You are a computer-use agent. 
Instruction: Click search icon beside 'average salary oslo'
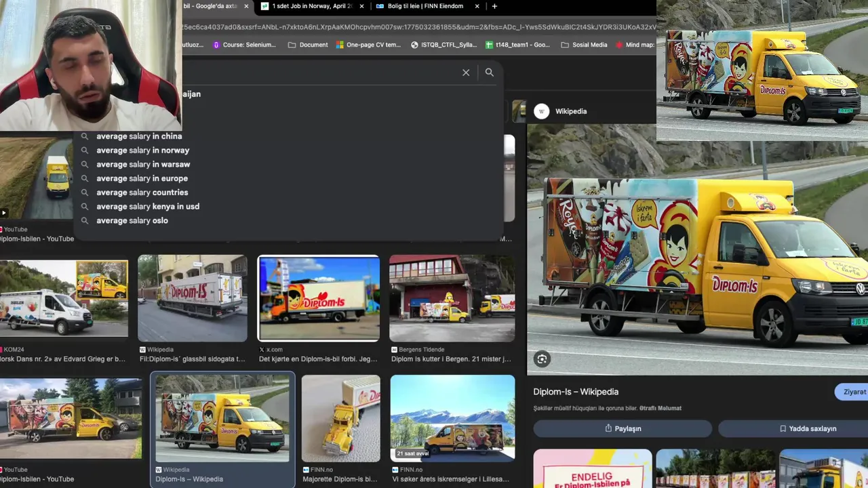85,220
